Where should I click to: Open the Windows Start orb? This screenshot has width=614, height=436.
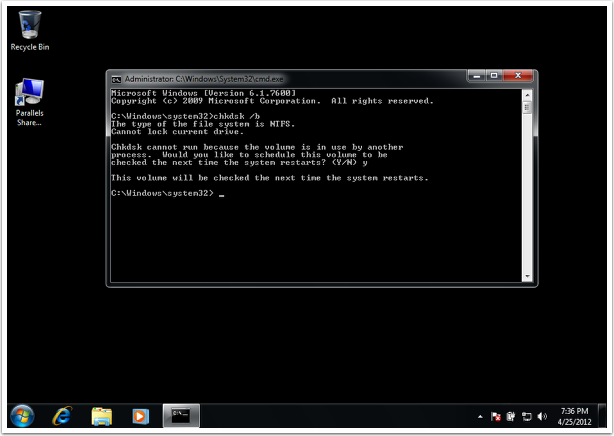point(22,416)
